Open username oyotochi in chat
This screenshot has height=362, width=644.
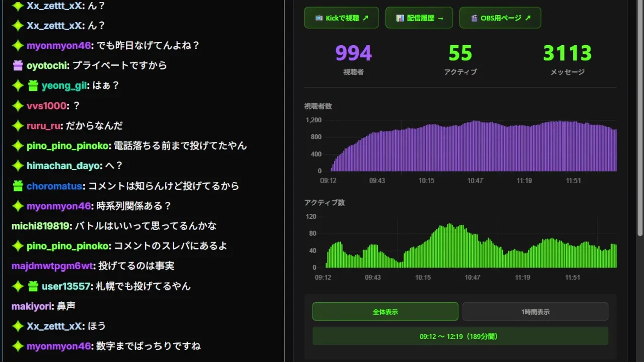pos(47,65)
